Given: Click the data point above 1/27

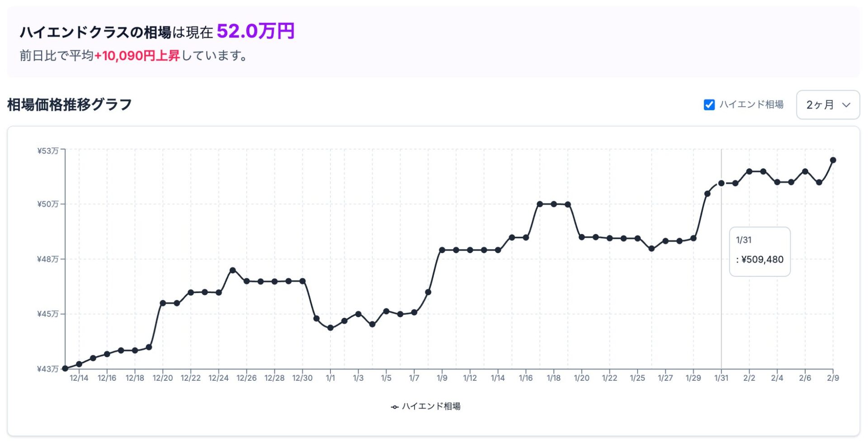Looking at the screenshot, I should 665,241.
